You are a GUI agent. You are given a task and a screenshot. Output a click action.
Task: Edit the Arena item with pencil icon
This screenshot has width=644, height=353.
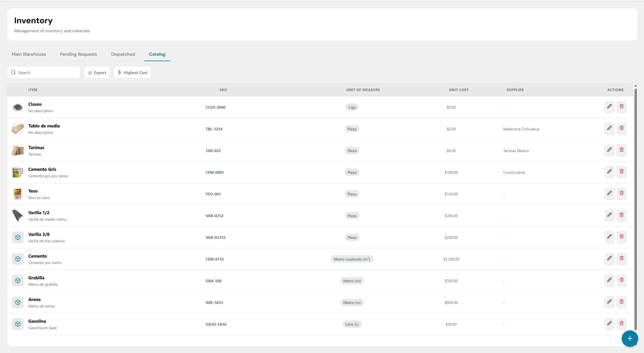point(609,302)
